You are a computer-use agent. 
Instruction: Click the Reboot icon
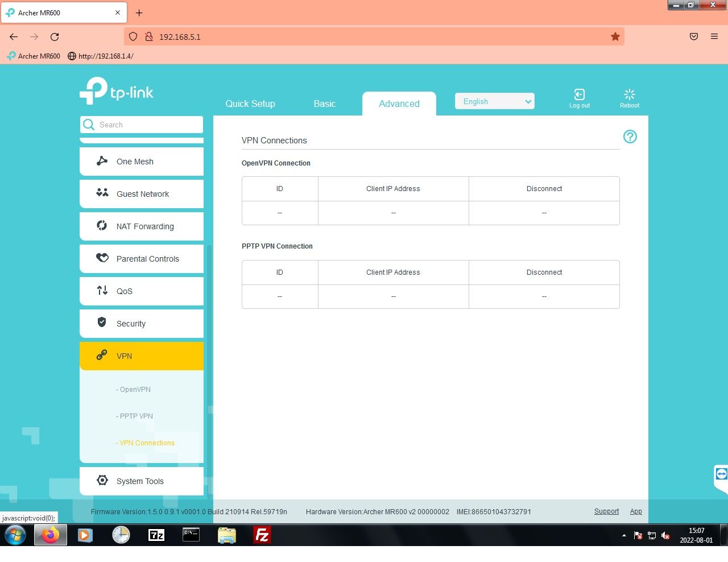click(x=630, y=94)
